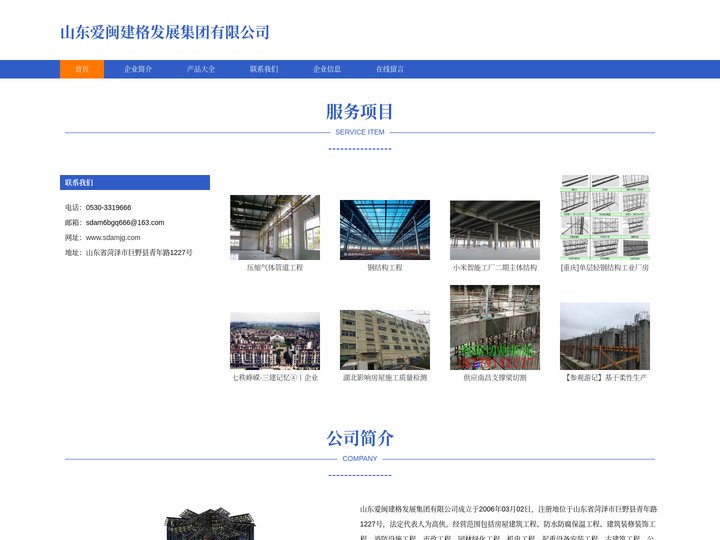Open the 供应南昌支撑梁切割 thumbnail

click(x=495, y=327)
